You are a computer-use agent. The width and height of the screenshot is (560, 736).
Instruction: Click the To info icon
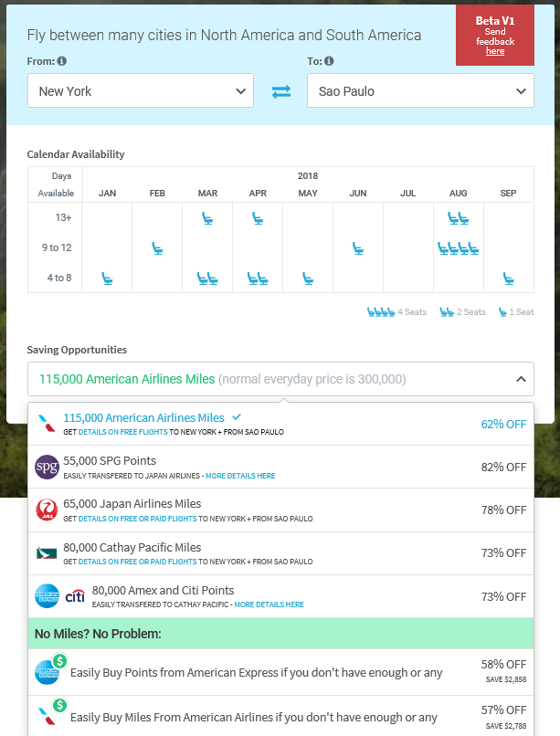[329, 61]
